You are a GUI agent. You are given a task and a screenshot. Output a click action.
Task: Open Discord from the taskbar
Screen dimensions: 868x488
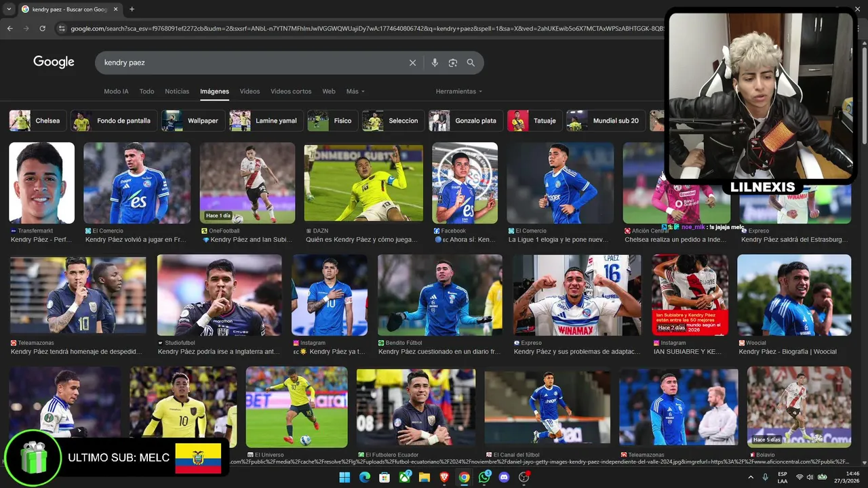(504, 477)
